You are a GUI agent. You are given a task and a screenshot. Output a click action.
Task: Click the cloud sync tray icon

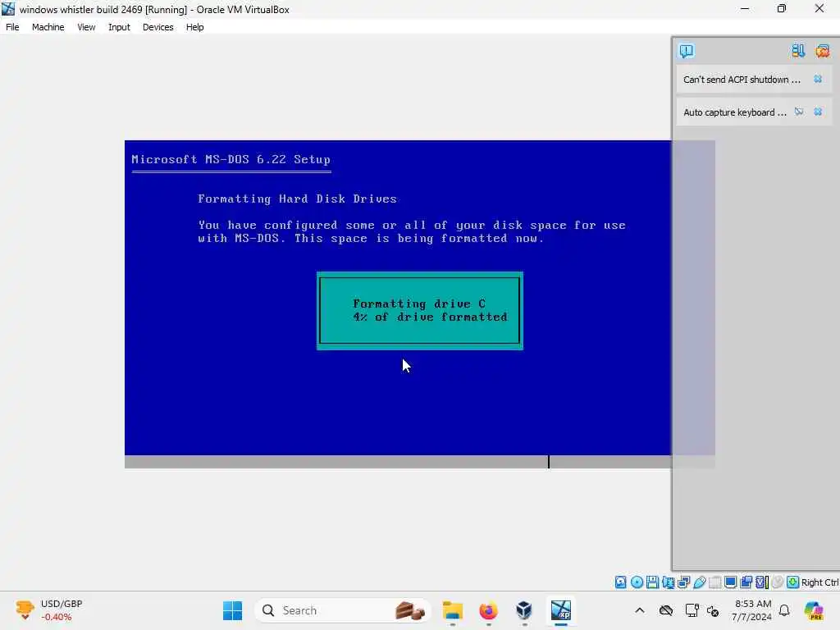(x=666, y=610)
